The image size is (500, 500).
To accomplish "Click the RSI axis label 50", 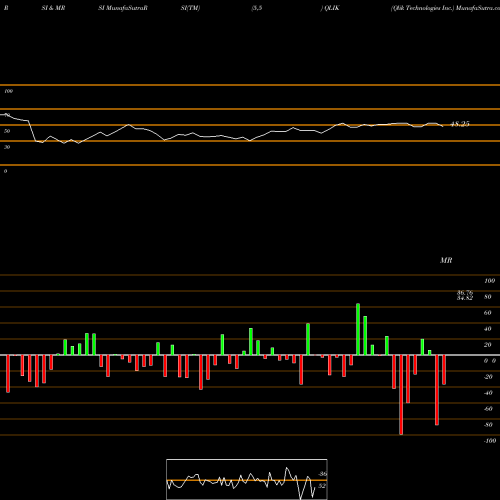I will (7, 131).
